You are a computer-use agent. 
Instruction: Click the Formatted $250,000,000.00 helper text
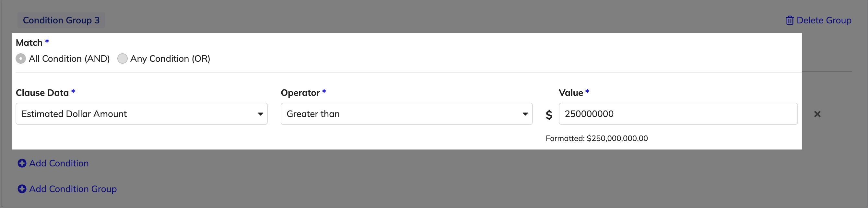[596, 138]
